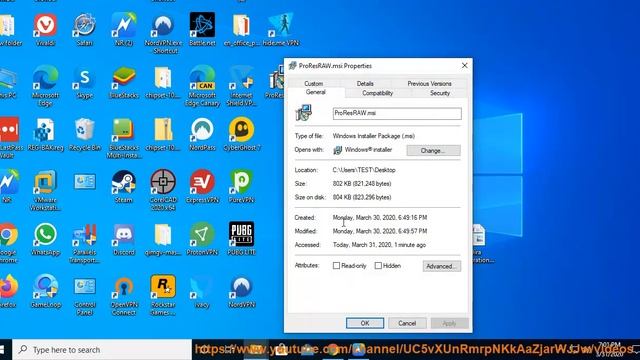
Task: Select the BlueStacks Multi-Instance icon
Action: coord(124,139)
